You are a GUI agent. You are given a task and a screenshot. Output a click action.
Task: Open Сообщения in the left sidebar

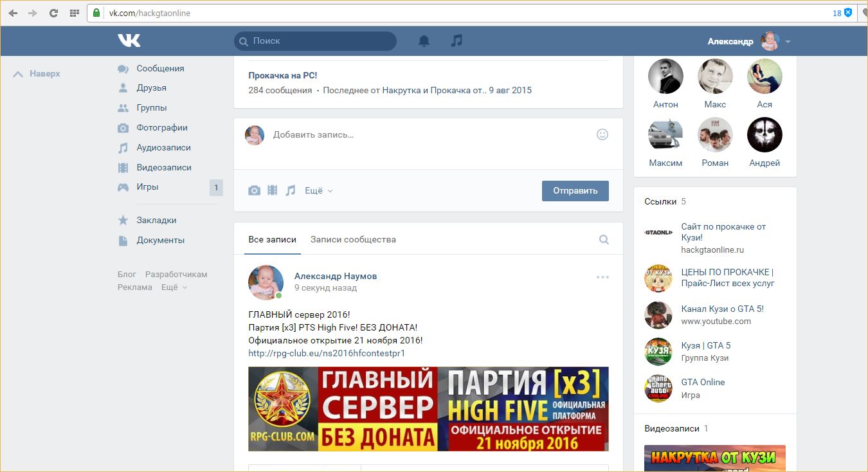click(x=160, y=68)
